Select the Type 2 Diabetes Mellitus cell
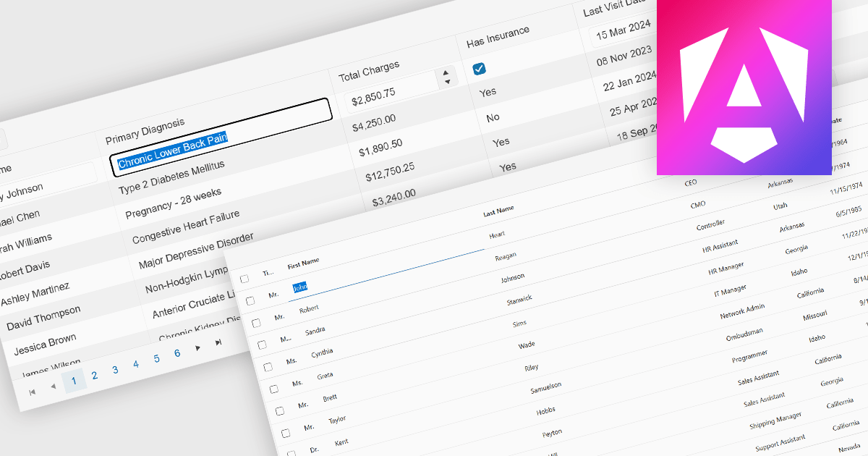Screen dimensions: 868x456 click(171, 178)
